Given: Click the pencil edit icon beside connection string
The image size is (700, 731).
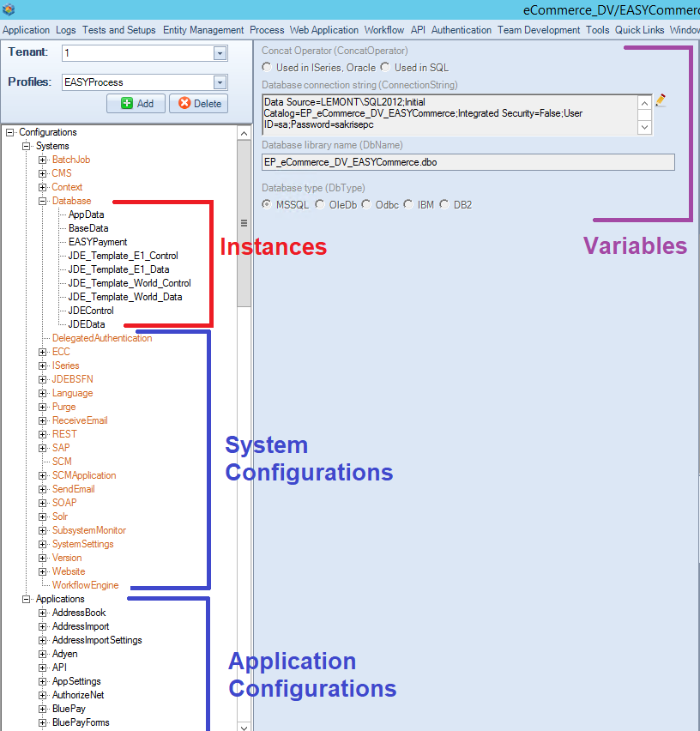Looking at the screenshot, I should click(x=661, y=100).
